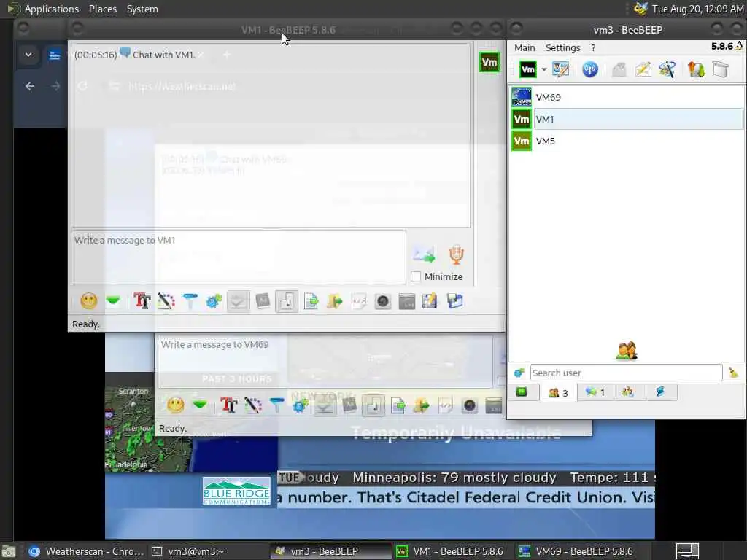
Task: Click code snippet icon in VM1 chat toolbar
Action: point(359,301)
